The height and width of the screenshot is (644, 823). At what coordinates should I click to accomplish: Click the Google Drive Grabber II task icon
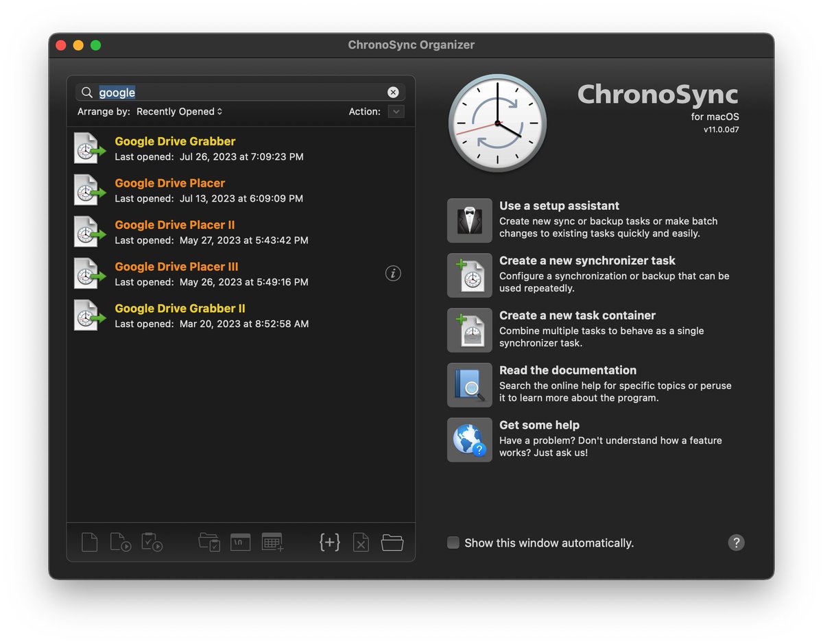pyautogui.click(x=90, y=315)
